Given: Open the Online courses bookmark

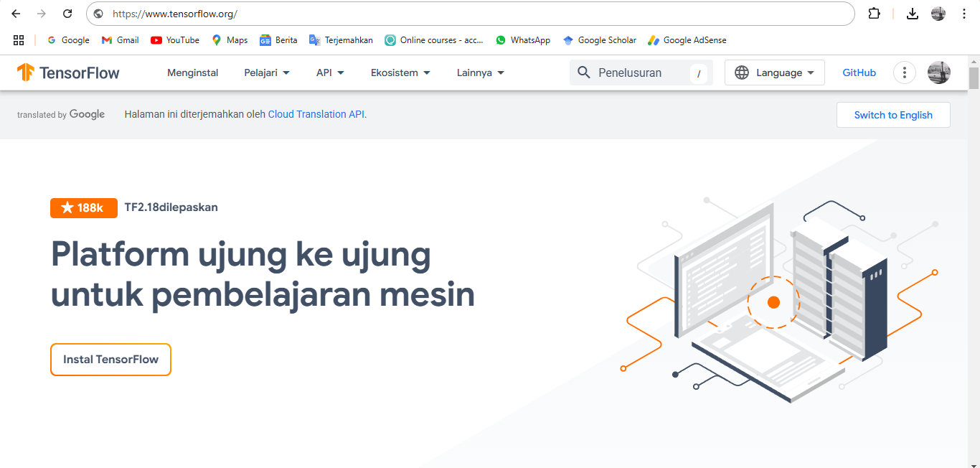Looking at the screenshot, I should (434, 40).
